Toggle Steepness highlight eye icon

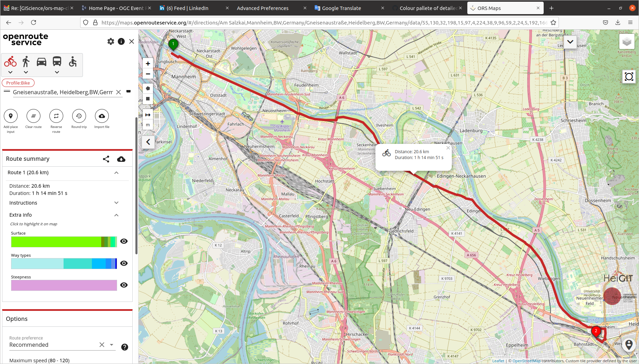point(124,285)
